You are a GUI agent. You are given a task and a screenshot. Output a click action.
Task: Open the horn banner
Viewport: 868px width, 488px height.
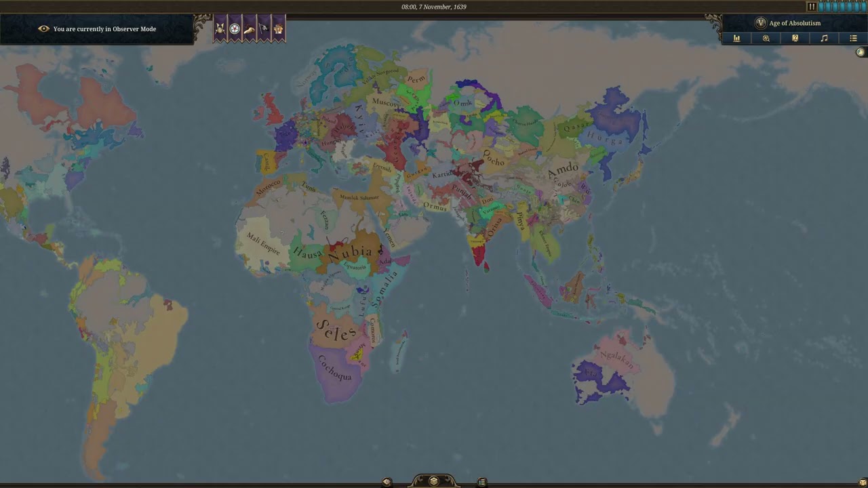(x=249, y=29)
